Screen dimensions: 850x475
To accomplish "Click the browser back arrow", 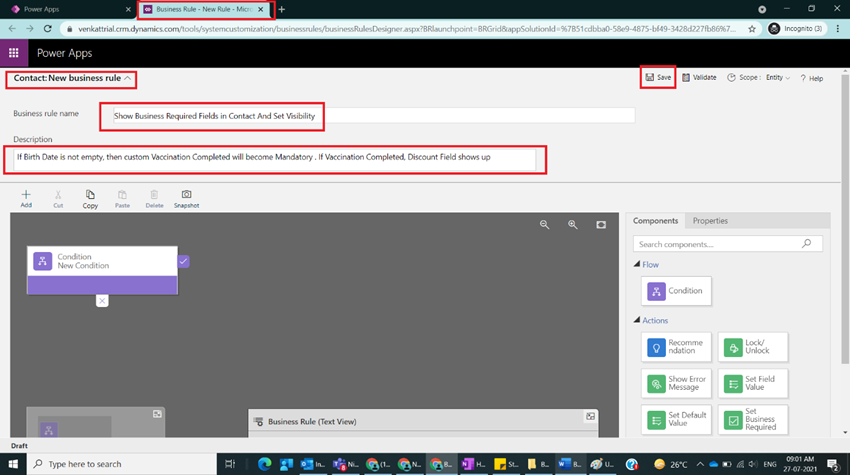I will click(12, 29).
